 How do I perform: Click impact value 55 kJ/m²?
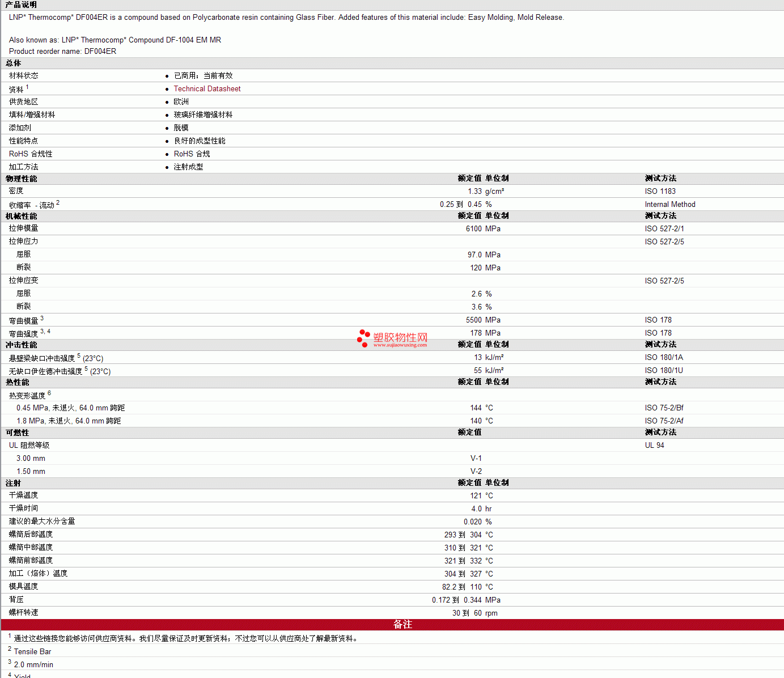pos(489,371)
